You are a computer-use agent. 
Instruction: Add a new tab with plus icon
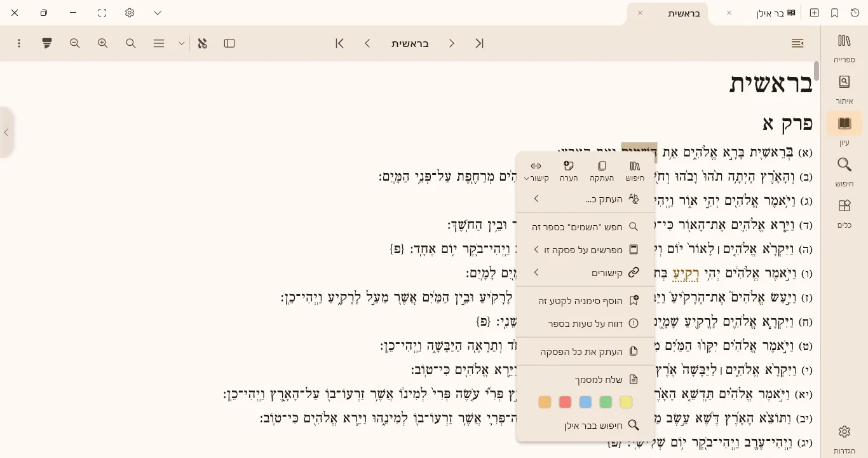tap(814, 13)
